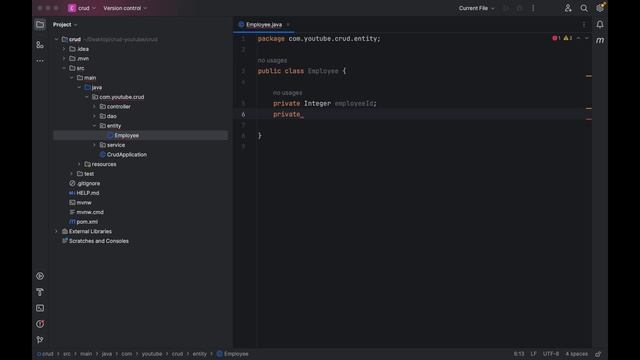Open the Current File run configuration dropdown
The image size is (640, 360).
coord(476,8)
